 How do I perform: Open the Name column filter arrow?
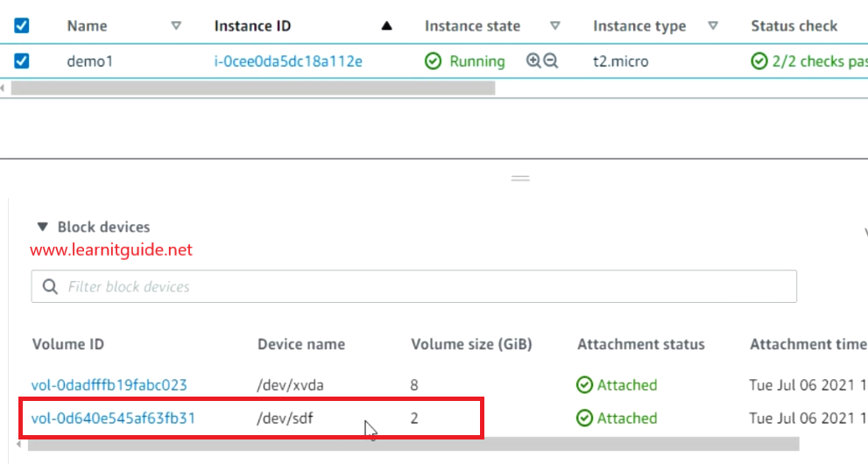point(176,25)
